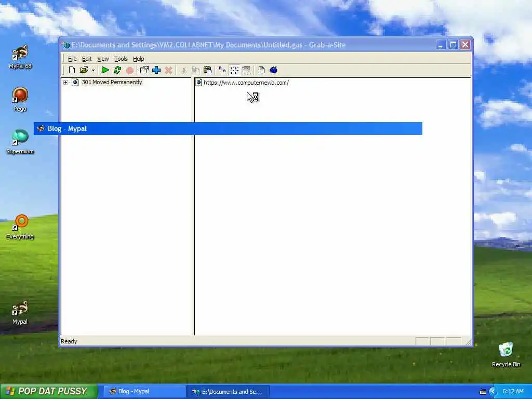Click the keyboard tray icon

click(x=483, y=392)
